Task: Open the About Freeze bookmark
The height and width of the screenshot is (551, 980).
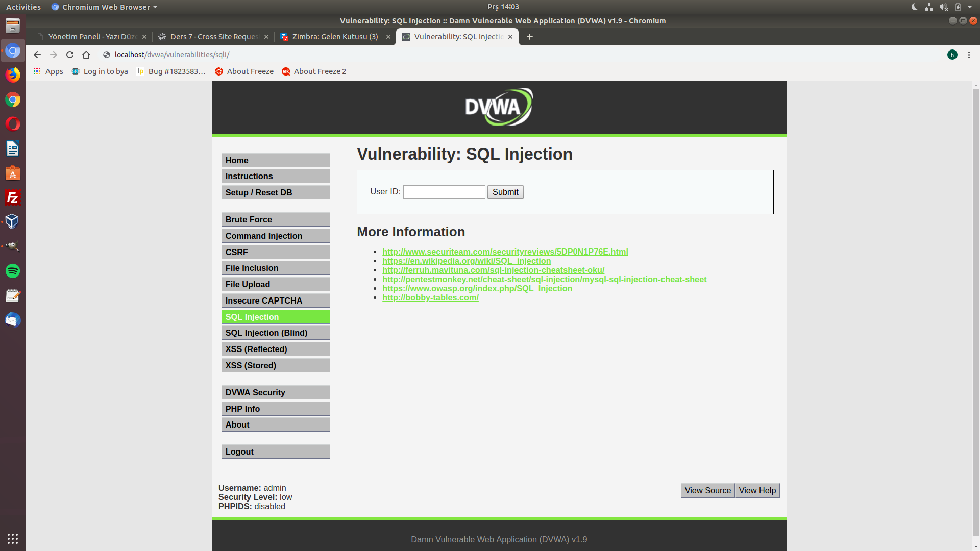Action: pyautogui.click(x=244, y=71)
